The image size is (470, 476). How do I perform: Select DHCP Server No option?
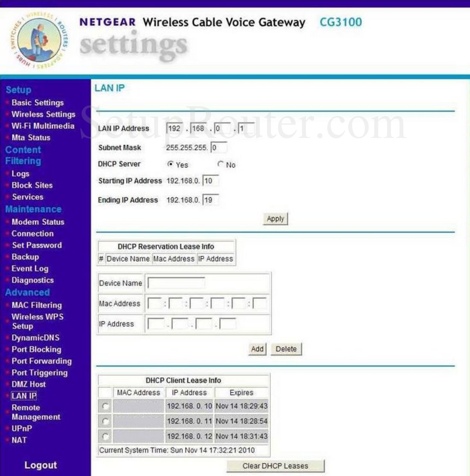[220, 164]
